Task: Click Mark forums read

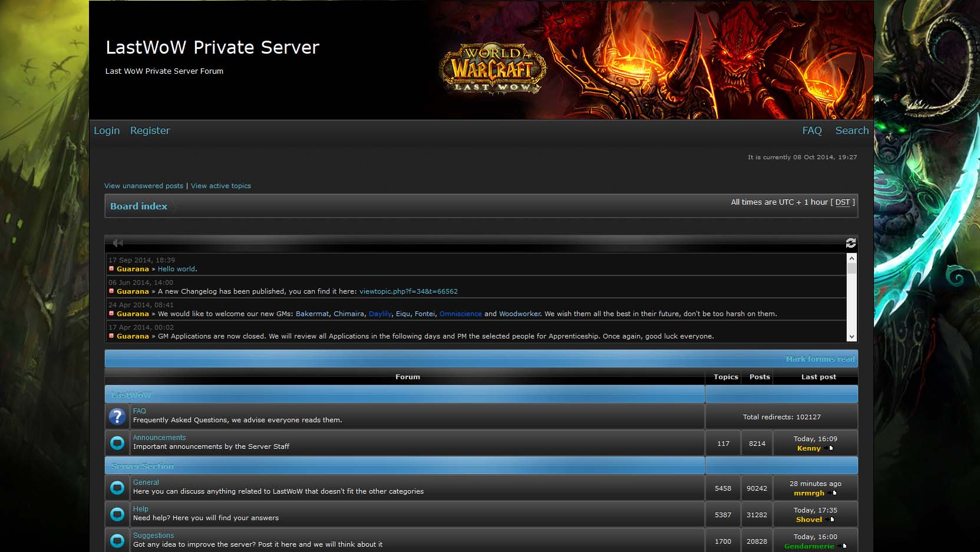Action: [820, 359]
